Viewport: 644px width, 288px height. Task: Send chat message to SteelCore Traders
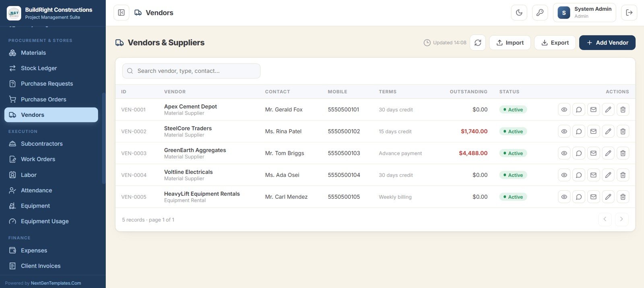(579, 131)
